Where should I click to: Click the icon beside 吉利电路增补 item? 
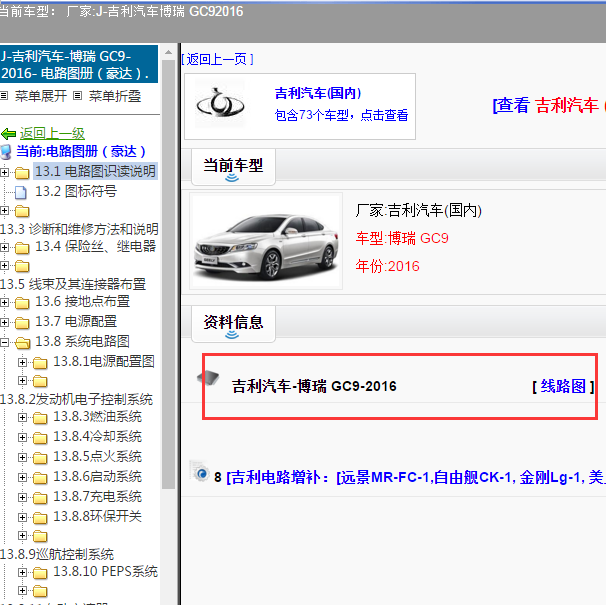[x=200, y=471]
